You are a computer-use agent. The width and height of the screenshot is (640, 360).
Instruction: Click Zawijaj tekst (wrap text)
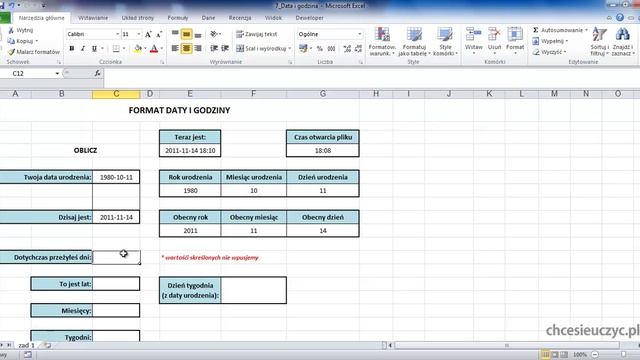tap(256, 34)
